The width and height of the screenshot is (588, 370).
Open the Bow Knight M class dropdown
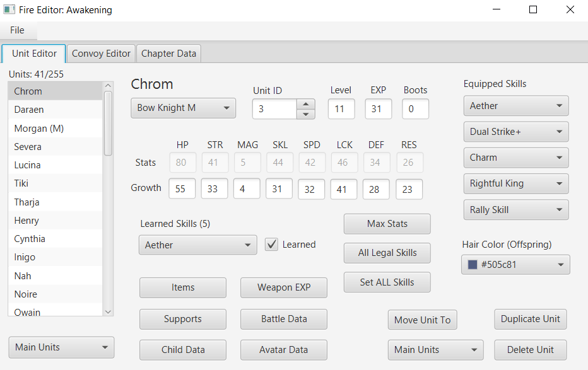183,108
